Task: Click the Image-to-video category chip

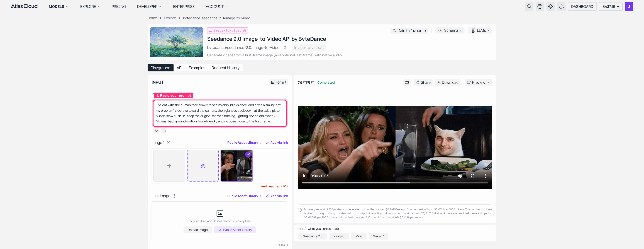Action: pyautogui.click(x=309, y=48)
